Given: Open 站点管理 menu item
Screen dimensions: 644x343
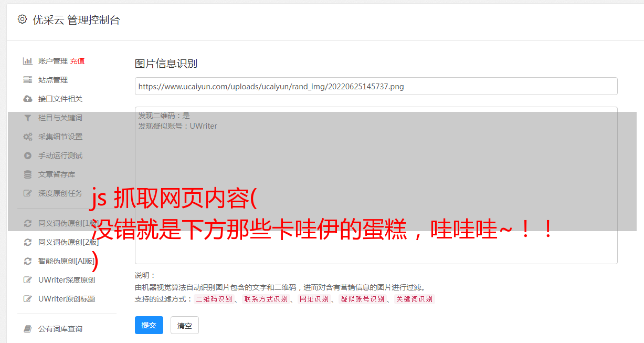Looking at the screenshot, I should (x=53, y=80).
